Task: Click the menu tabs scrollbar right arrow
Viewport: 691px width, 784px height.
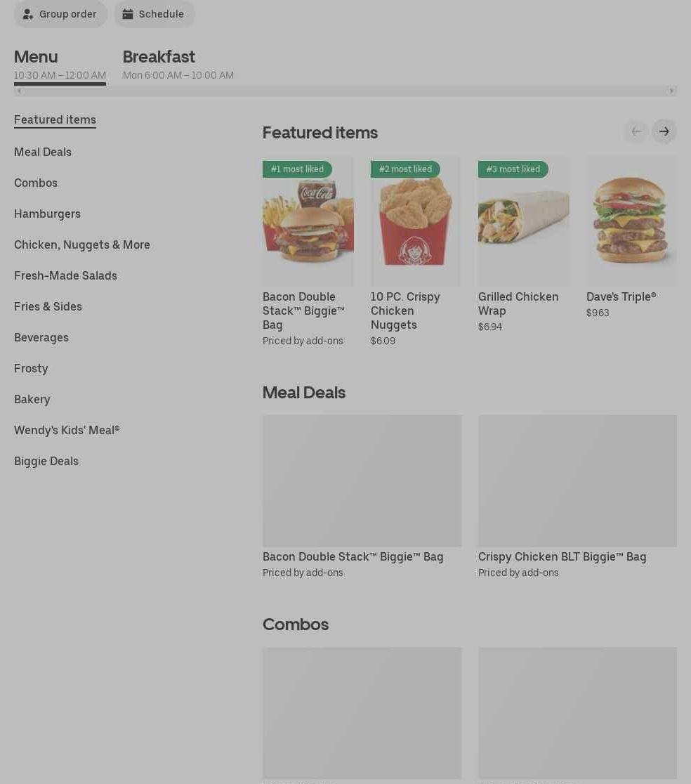Action: tap(671, 91)
